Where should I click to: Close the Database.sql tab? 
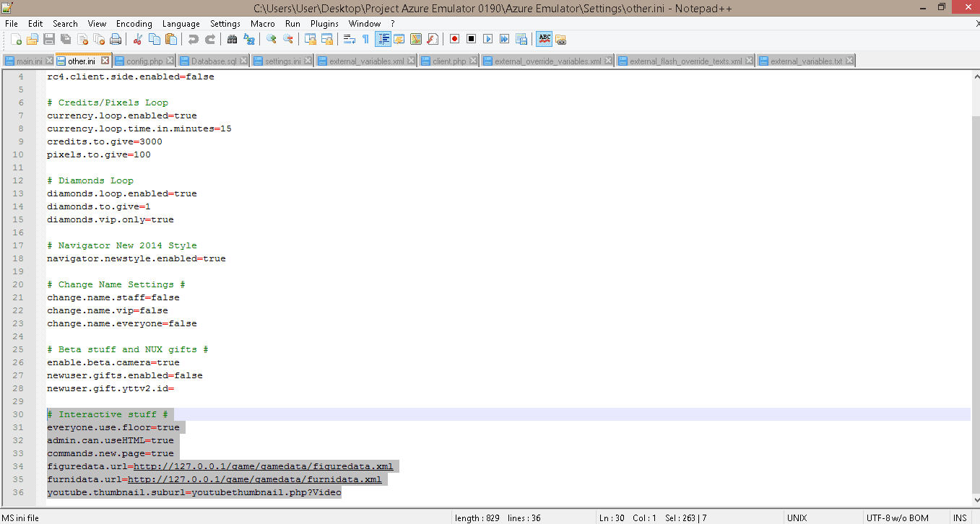(243, 61)
